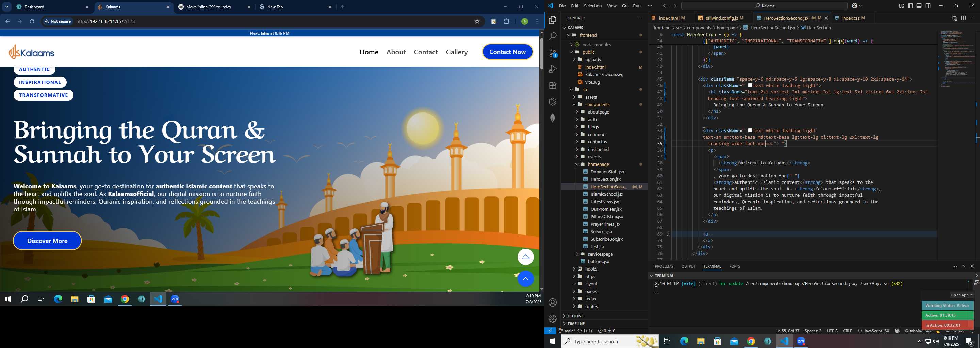
Task: Maximize the terminal panel size
Action: coord(963,266)
